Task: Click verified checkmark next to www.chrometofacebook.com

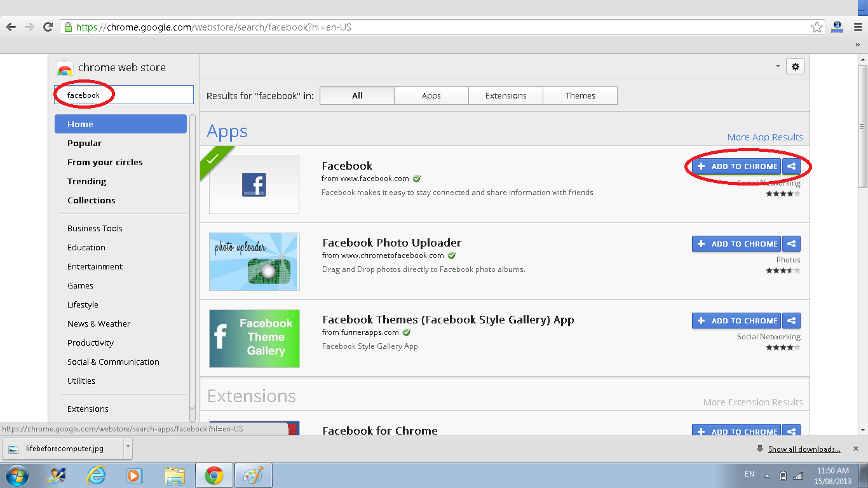Action: pyautogui.click(x=452, y=255)
